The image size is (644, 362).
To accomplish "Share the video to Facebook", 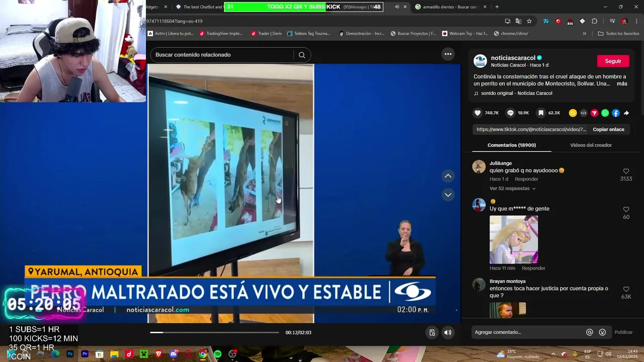I will (x=616, y=113).
